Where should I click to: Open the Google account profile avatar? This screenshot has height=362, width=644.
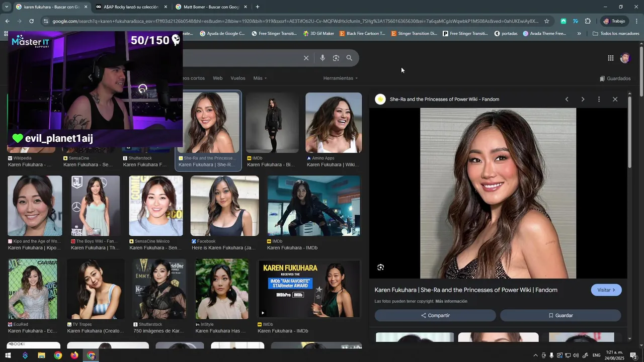pyautogui.click(x=625, y=58)
